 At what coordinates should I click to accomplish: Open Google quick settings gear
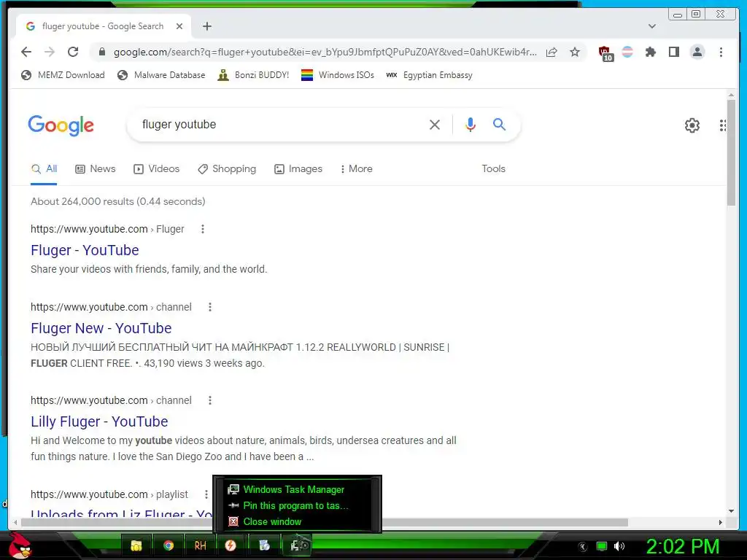[x=692, y=125]
